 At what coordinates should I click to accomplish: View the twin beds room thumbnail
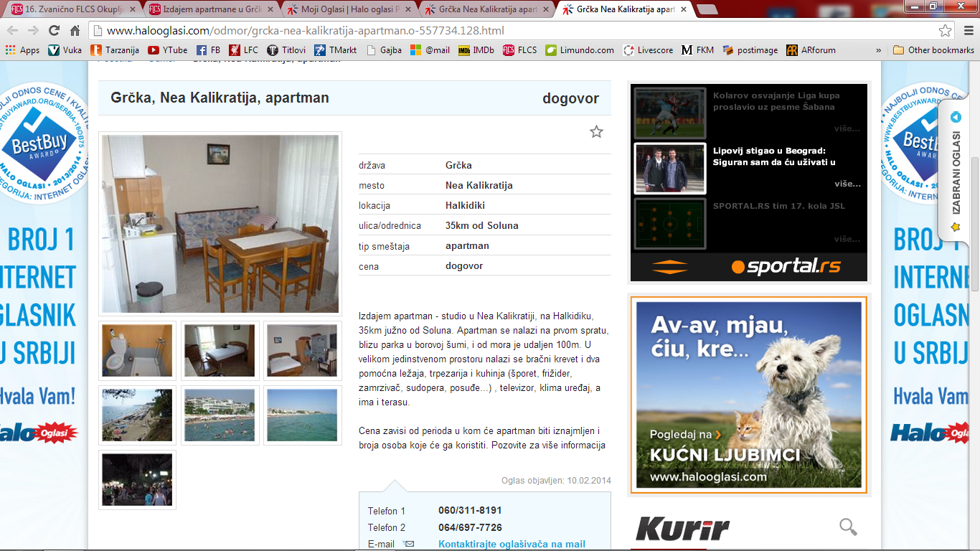302,351
